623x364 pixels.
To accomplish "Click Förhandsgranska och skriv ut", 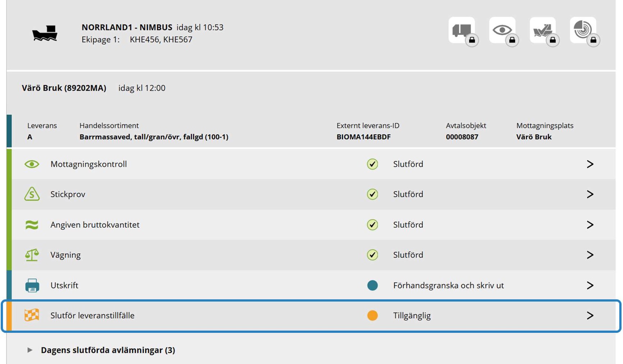I will (448, 286).
